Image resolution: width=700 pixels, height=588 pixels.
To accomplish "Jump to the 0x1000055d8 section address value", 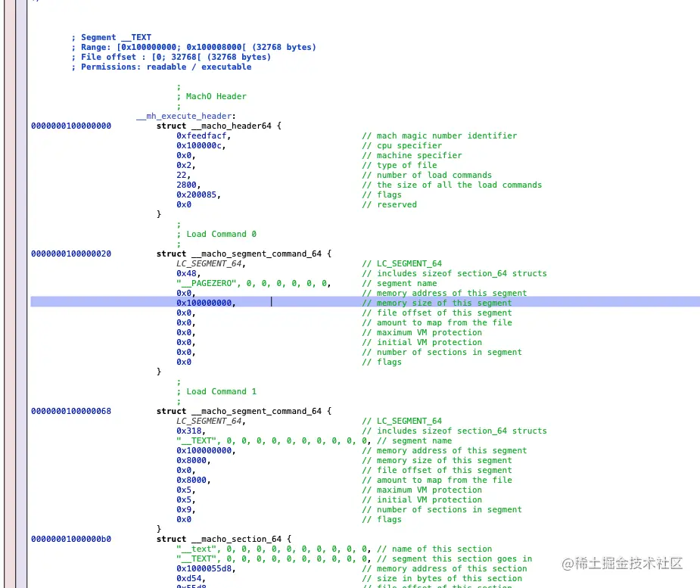I will point(205,568).
